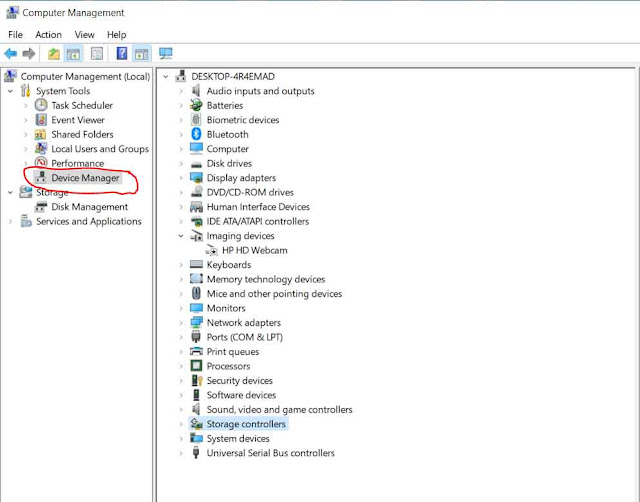Screen dimensions: 640x502
Task: Click the Show/Hide Console Tree icon
Action: tap(75, 53)
